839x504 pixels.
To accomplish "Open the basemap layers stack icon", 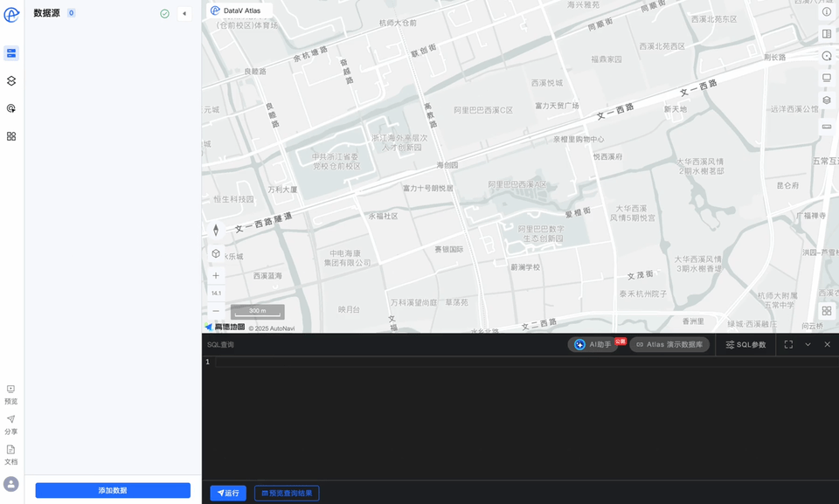I will tap(827, 100).
